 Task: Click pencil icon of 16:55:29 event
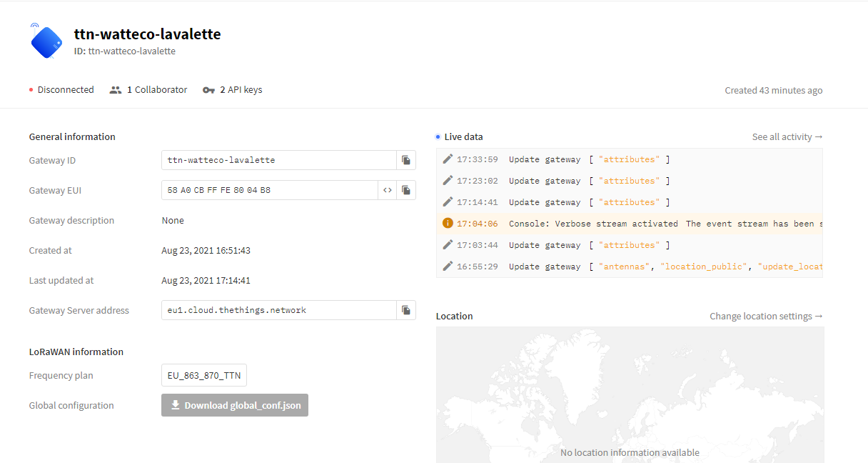(x=448, y=266)
